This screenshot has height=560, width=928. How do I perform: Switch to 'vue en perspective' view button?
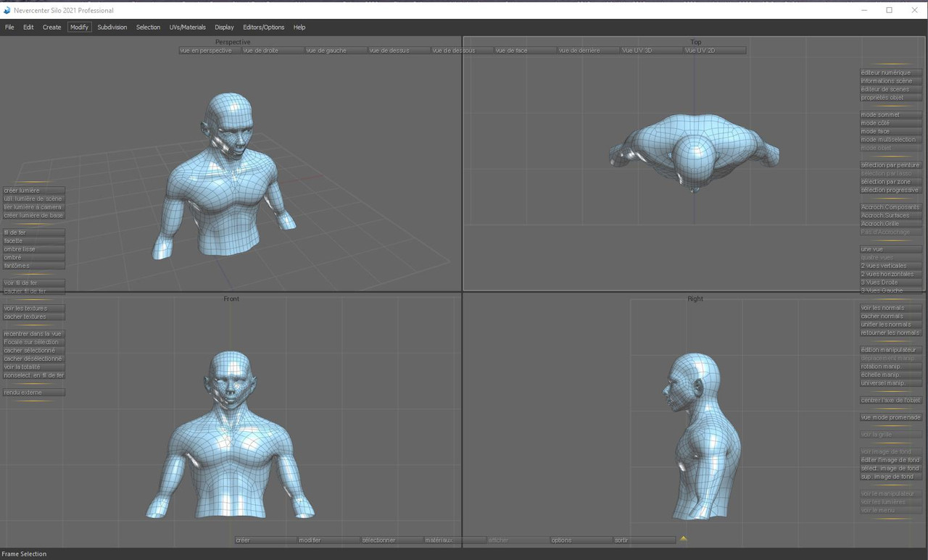coord(210,51)
